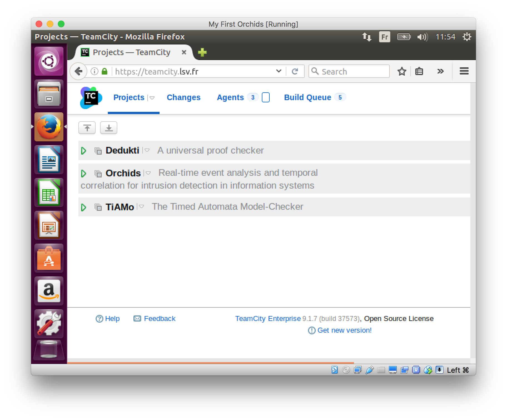Open the Feedback link
507x420 pixels.
pos(159,318)
